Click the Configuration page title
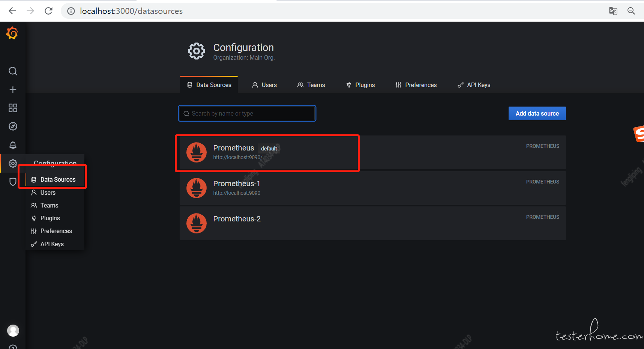The image size is (644, 349). 243,48
